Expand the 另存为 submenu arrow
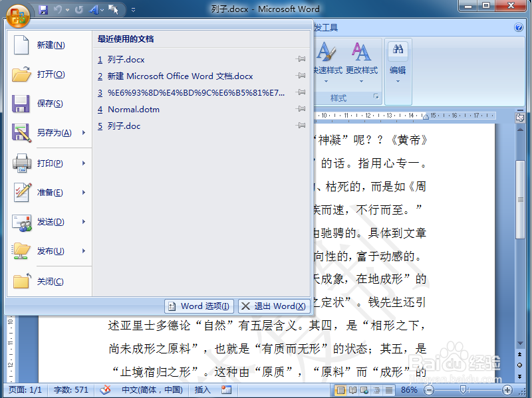Screen dimensions: 532x398 coord(84,132)
